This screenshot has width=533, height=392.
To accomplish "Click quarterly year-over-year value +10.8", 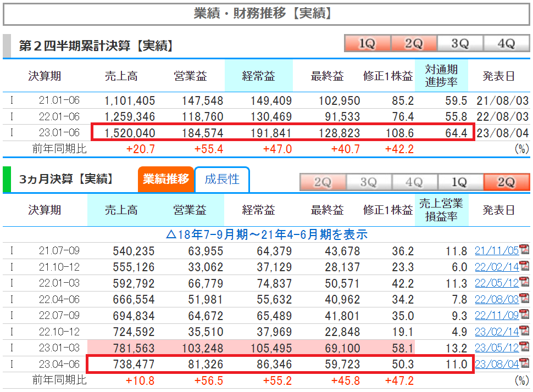I will pyautogui.click(x=140, y=380).
